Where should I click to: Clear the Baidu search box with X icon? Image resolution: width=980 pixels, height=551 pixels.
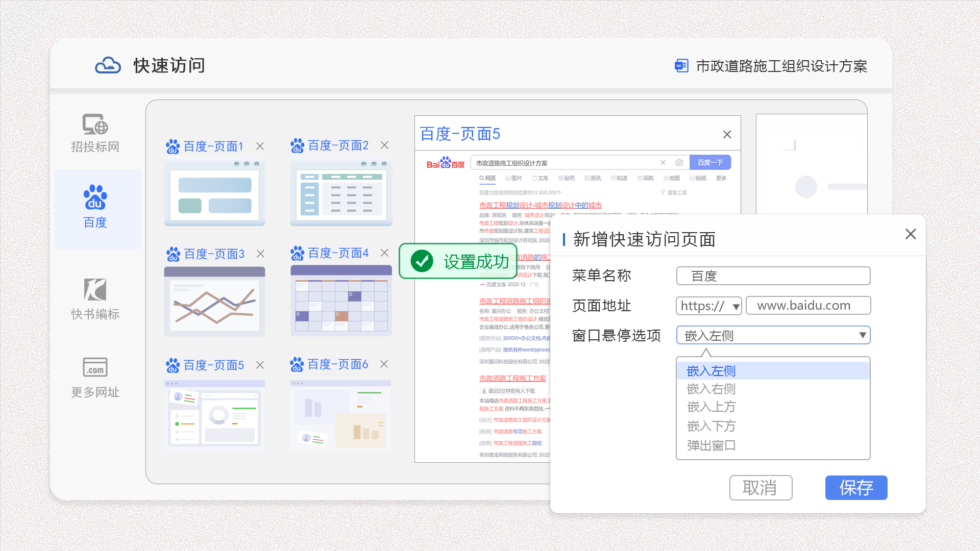663,163
